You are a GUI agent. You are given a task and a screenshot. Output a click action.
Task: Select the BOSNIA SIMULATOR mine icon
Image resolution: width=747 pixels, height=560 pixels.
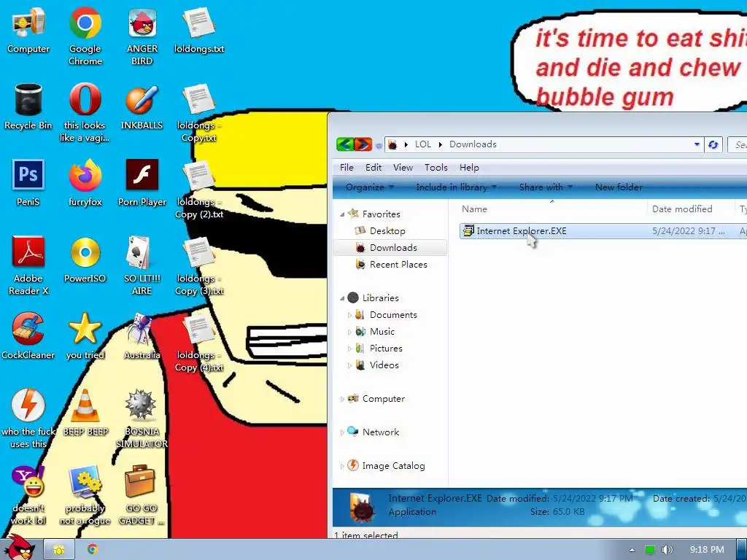[142, 419]
